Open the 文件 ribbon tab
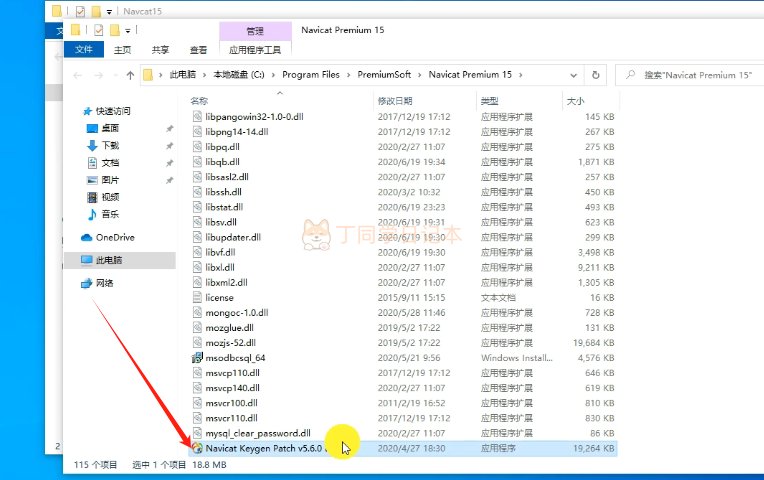 coord(83,49)
